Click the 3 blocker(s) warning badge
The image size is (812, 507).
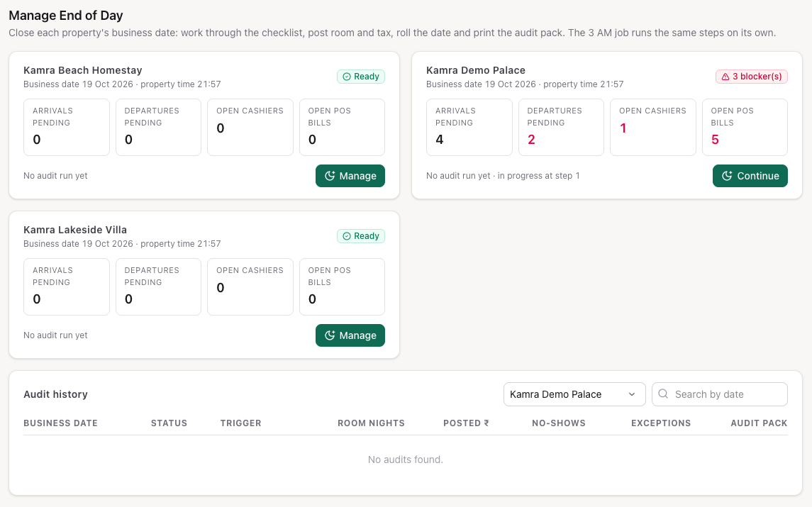coord(752,77)
